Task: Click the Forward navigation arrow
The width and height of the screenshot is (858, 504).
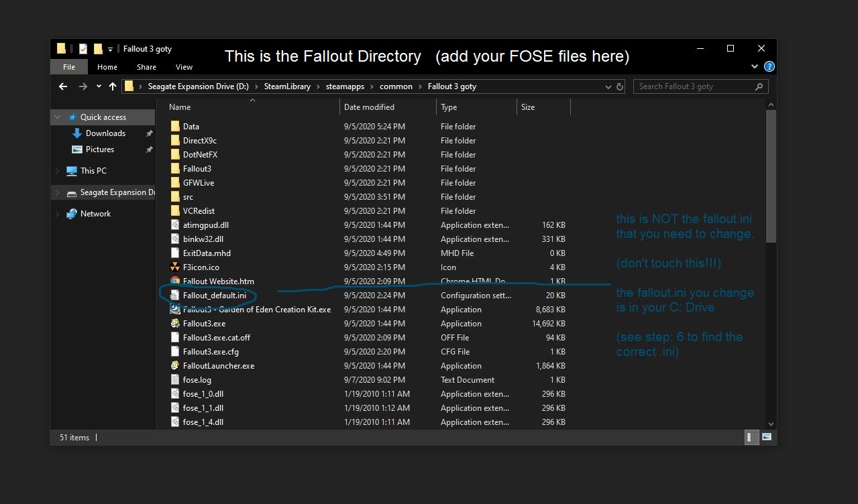Action: tap(83, 86)
